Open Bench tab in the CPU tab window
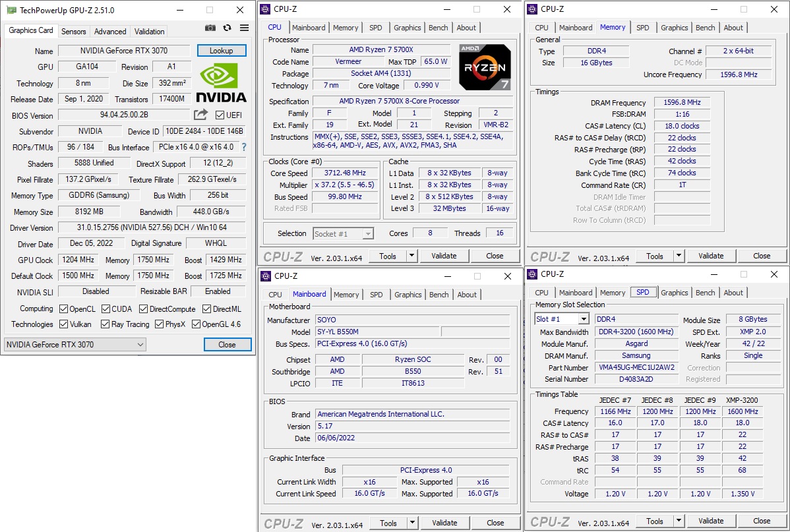Image resolution: width=790 pixels, height=532 pixels. click(x=439, y=28)
